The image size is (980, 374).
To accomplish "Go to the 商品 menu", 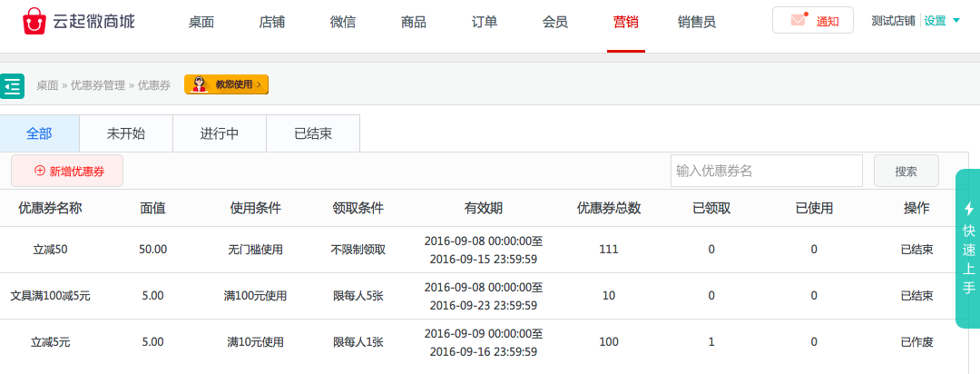I will click(413, 22).
